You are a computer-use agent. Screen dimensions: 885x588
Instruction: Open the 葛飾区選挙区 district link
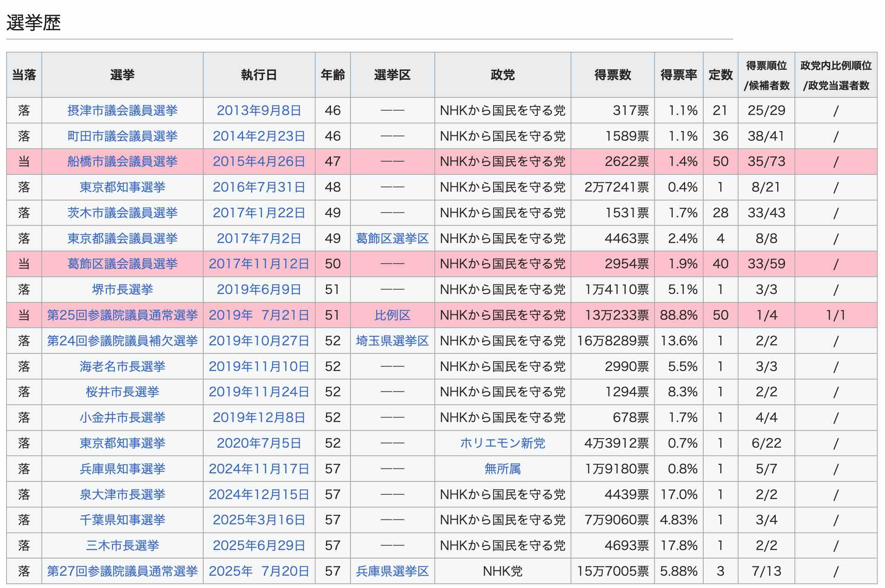(x=392, y=238)
